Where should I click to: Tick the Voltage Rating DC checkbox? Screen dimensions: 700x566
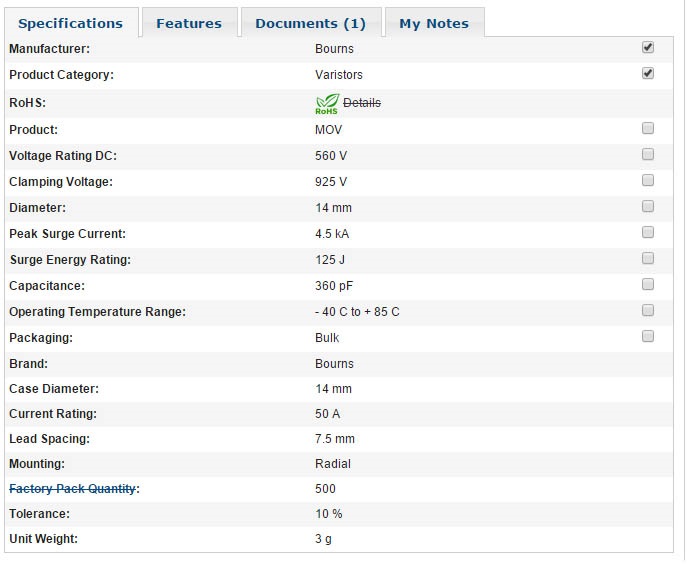coord(648,154)
